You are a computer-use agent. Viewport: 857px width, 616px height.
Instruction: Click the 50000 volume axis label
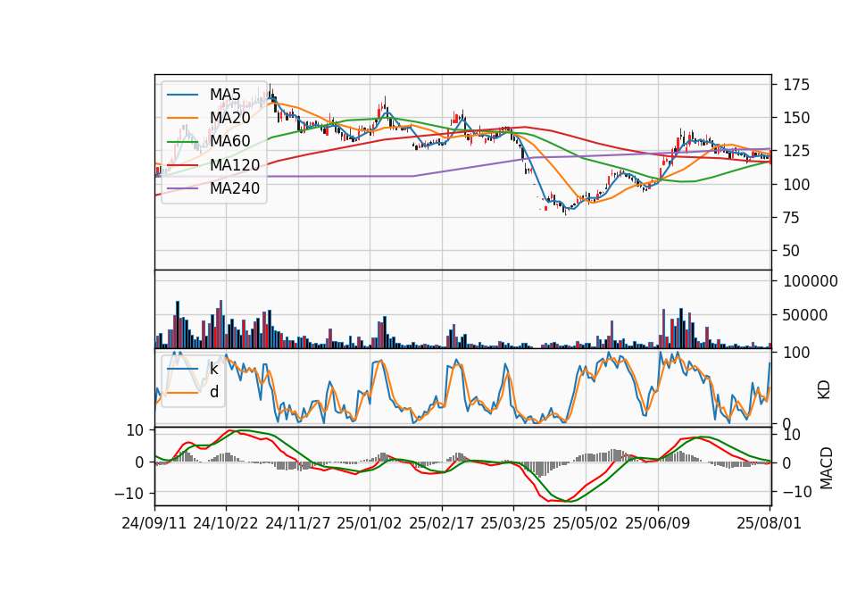[805, 315]
